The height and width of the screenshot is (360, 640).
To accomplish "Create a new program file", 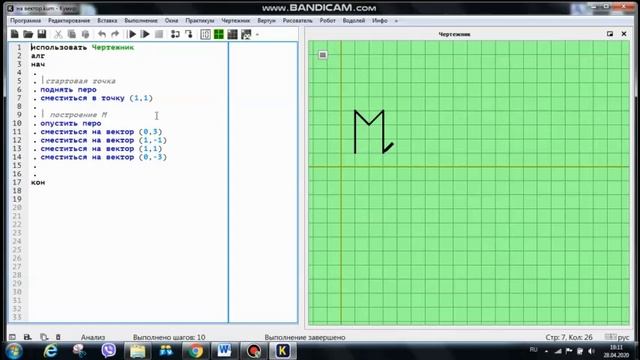I will pos(15,34).
